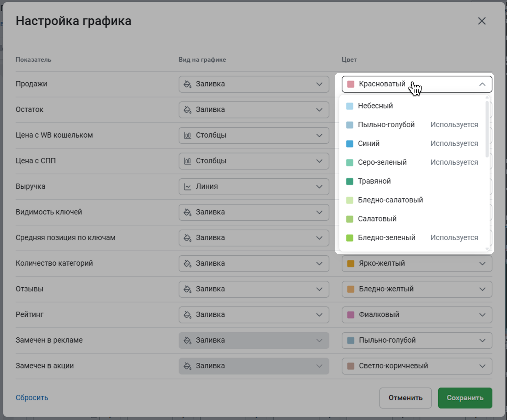Screen dimensions: 507x420
Task: Collapse the Красноватый color dropdown chevron
Action: tap(482, 84)
